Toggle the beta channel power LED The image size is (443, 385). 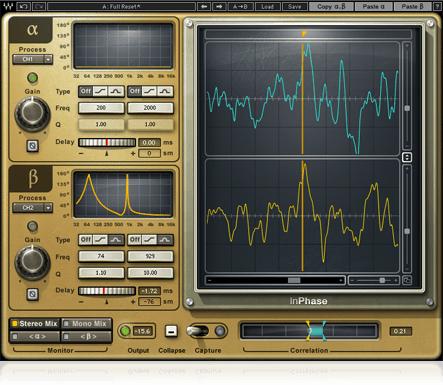[32, 226]
